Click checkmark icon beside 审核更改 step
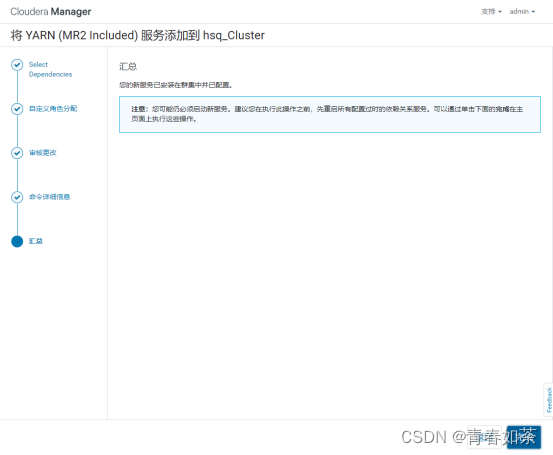Image resolution: width=553 pixels, height=455 pixels. point(17,153)
